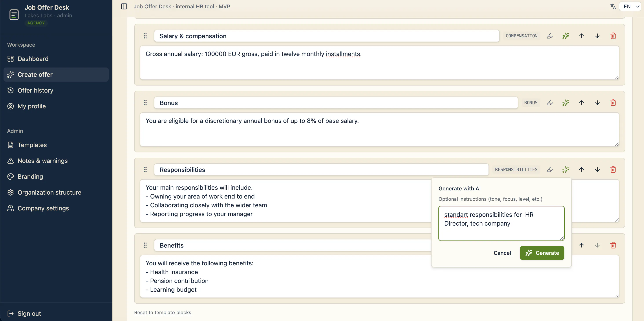Click the signature icon on Responsibilities block

coord(550,170)
